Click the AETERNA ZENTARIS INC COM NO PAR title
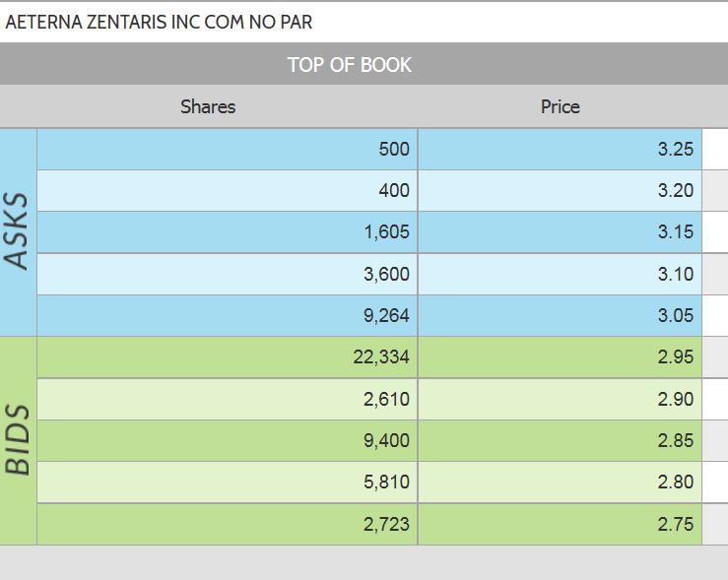This screenshot has width=728, height=580. pos(160,22)
